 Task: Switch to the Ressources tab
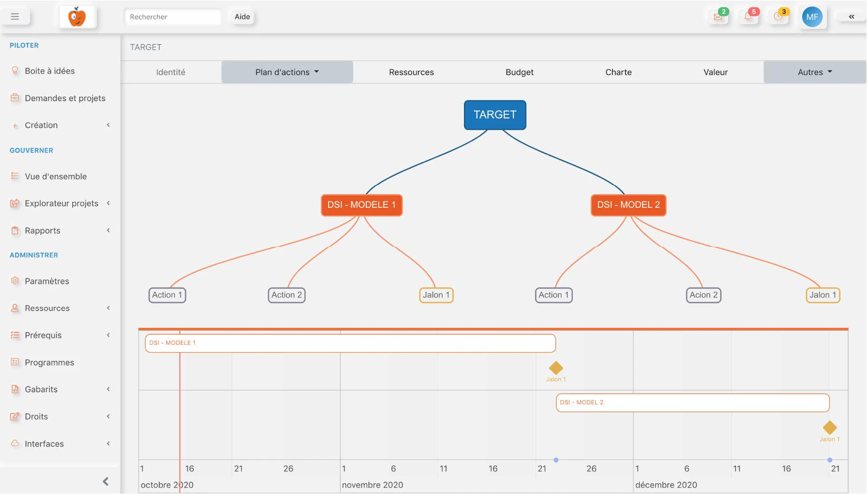[411, 72]
